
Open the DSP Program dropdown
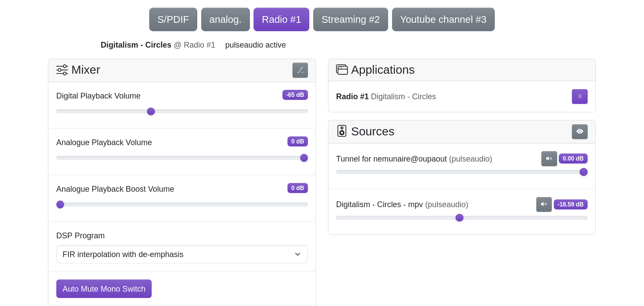[182, 254]
